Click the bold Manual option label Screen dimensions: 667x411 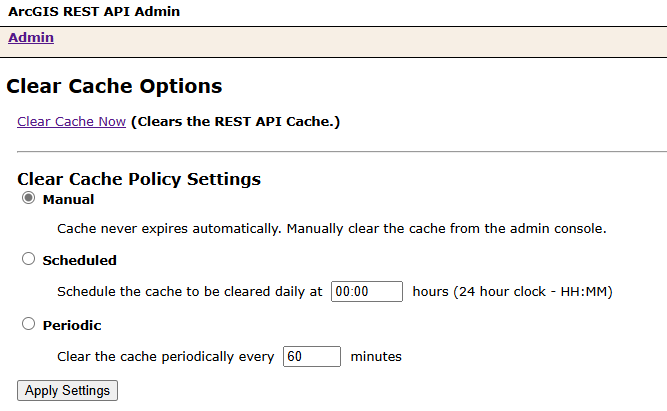(68, 200)
